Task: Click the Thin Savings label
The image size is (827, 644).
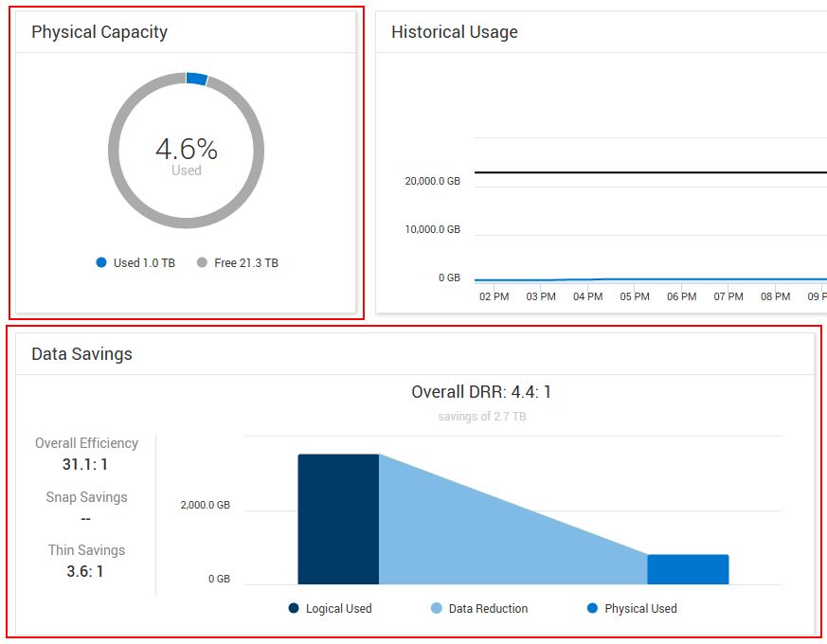Action: click(86, 550)
